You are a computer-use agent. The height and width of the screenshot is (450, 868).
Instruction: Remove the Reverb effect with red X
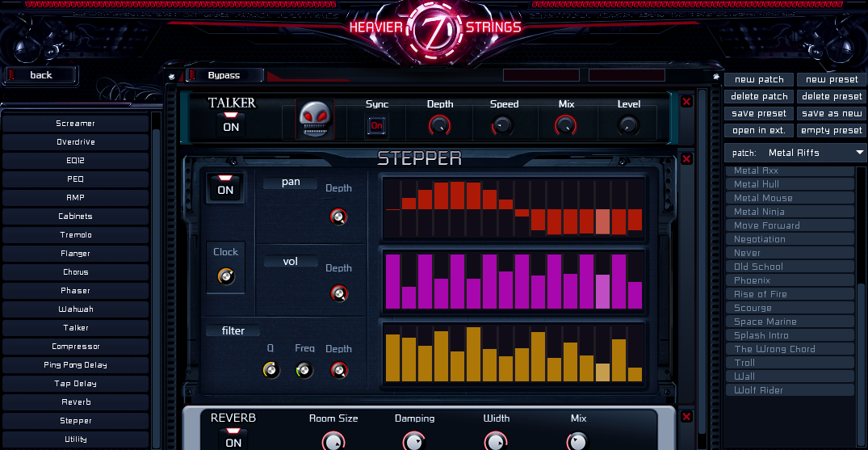pos(686,417)
